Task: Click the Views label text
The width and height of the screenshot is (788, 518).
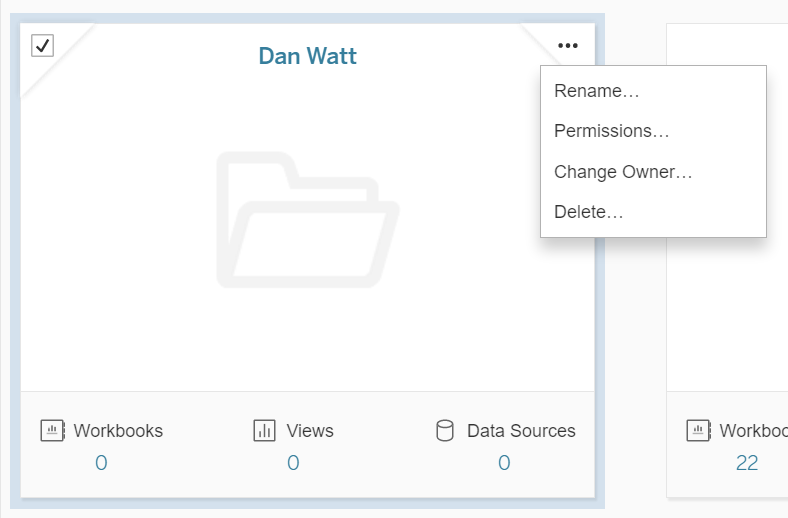Action: click(310, 431)
